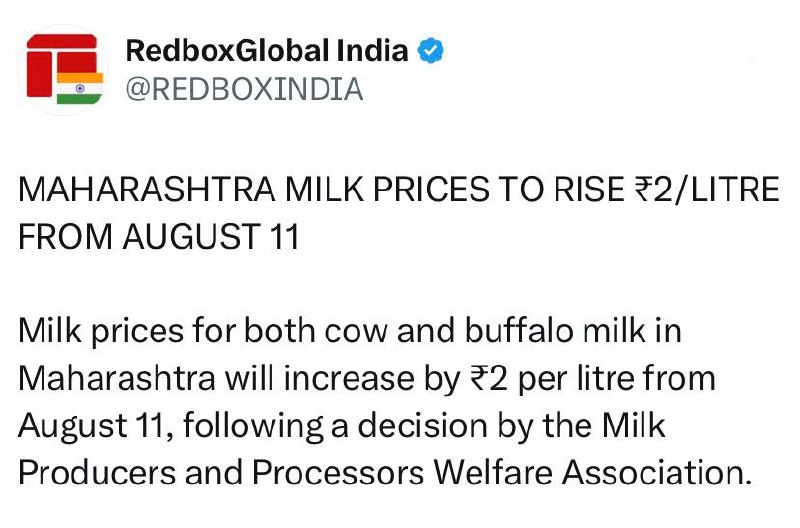Open the RedboxGlobal India display name

(267, 51)
